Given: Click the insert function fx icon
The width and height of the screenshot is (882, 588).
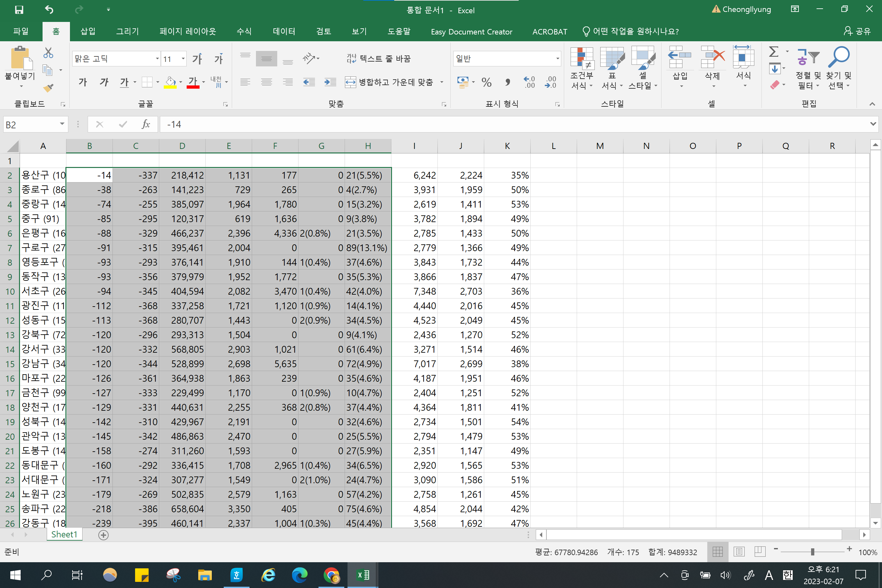Looking at the screenshot, I should tap(145, 124).
